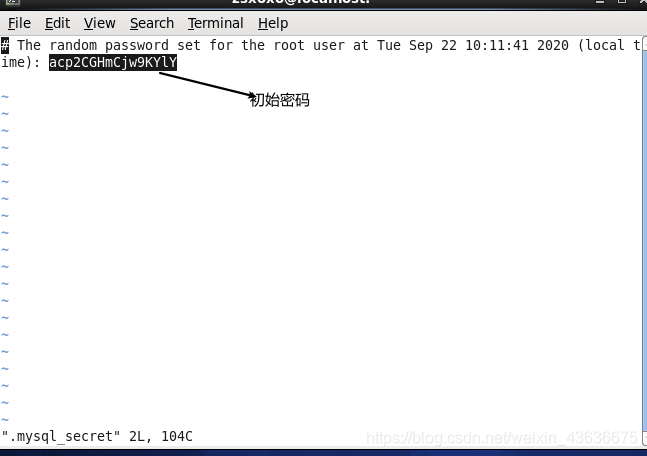This screenshot has height=456, width=647.
Task: Click the word "password" in the comment line
Action: [x=137, y=45]
